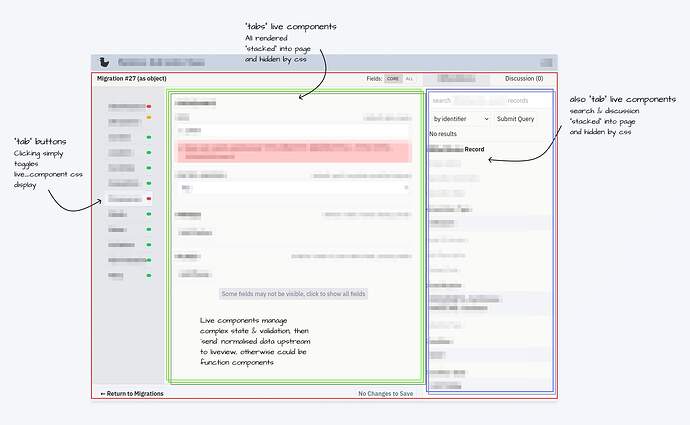Open the Discussion (0) tab

coord(524,78)
